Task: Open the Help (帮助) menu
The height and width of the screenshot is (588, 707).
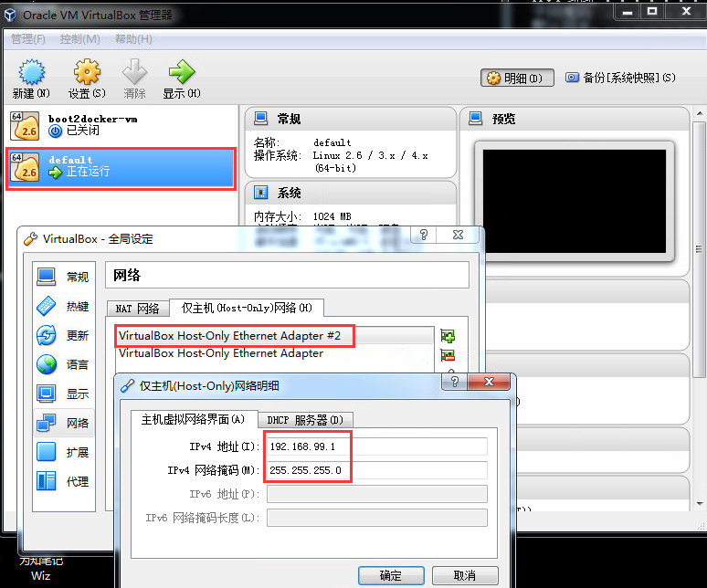Action: point(133,39)
